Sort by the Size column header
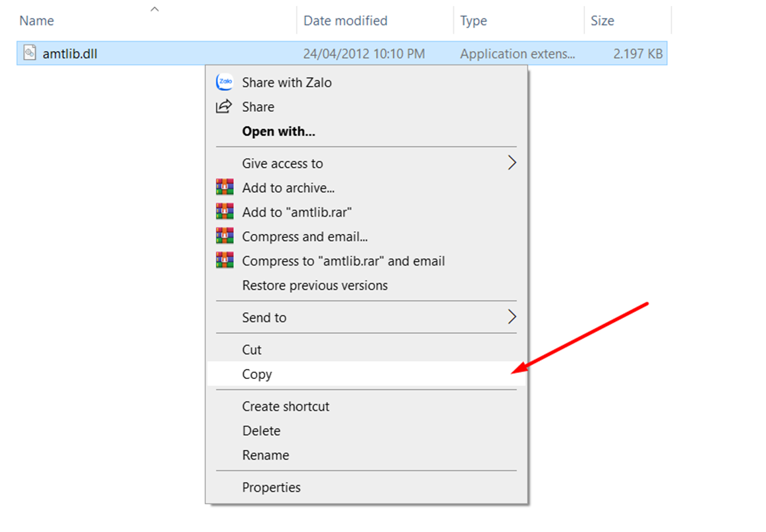The image size is (766, 532). point(602,21)
